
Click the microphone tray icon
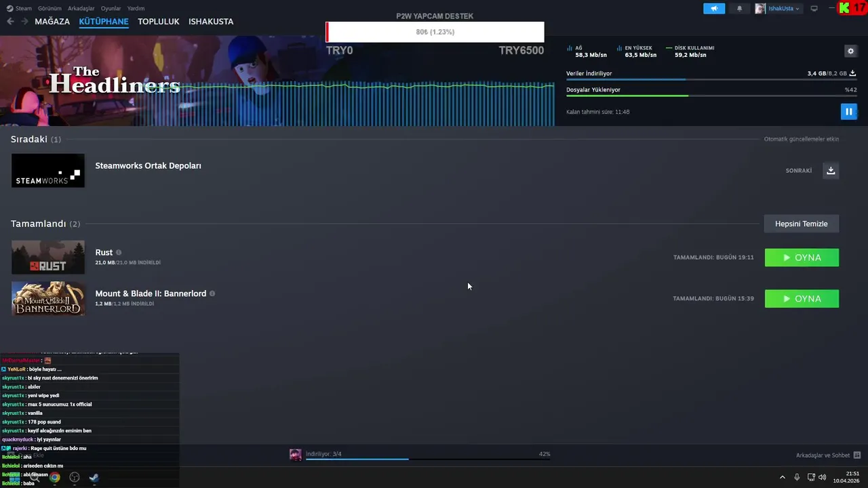pos(797,477)
